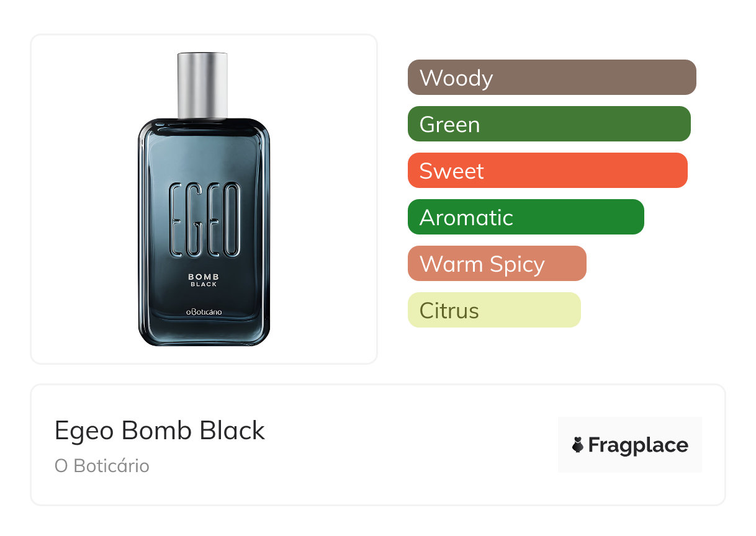Open the O Boticário brand subtitle
This screenshot has width=756, height=536.
coord(102,466)
